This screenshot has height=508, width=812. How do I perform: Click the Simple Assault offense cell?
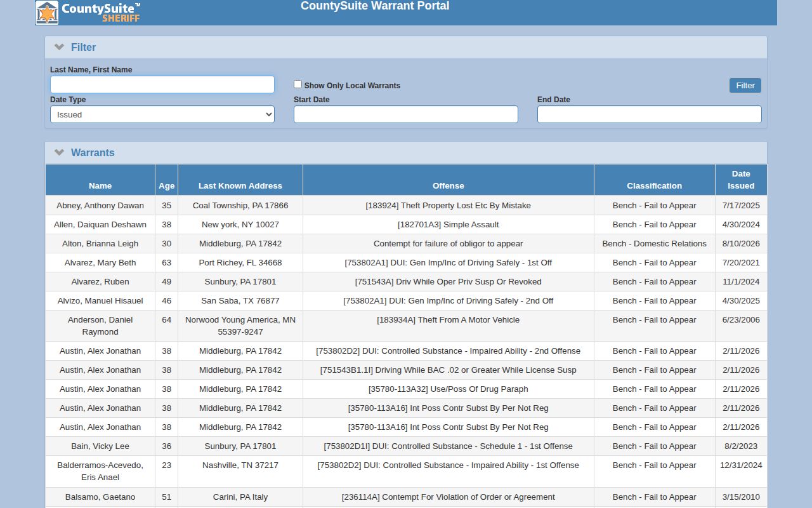(449, 225)
